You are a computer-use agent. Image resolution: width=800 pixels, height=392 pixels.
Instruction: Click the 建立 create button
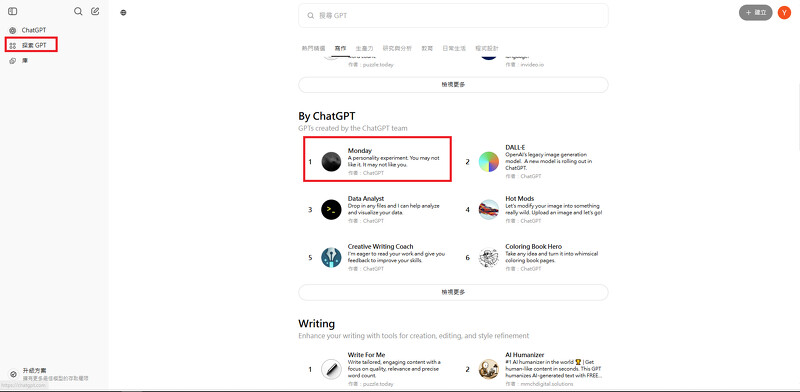[756, 13]
